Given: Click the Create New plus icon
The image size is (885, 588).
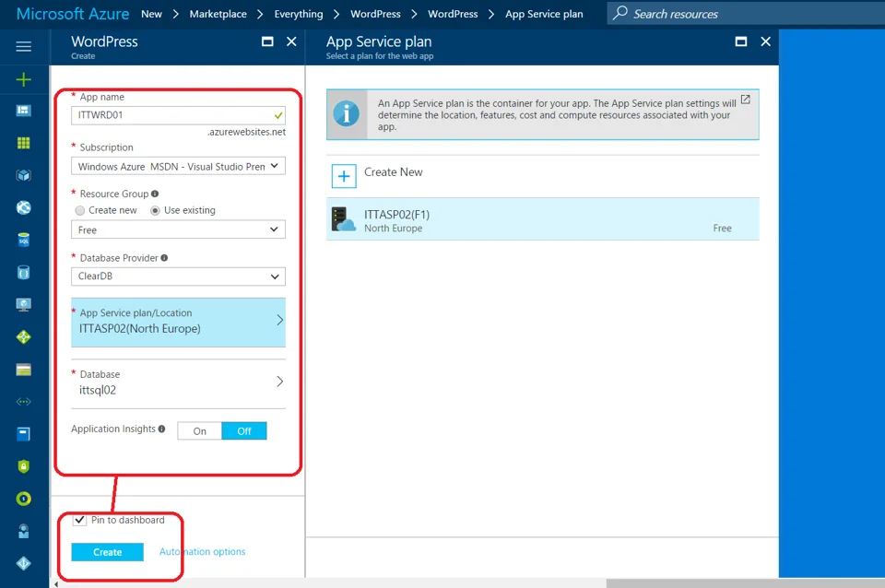Looking at the screenshot, I should pyautogui.click(x=344, y=176).
